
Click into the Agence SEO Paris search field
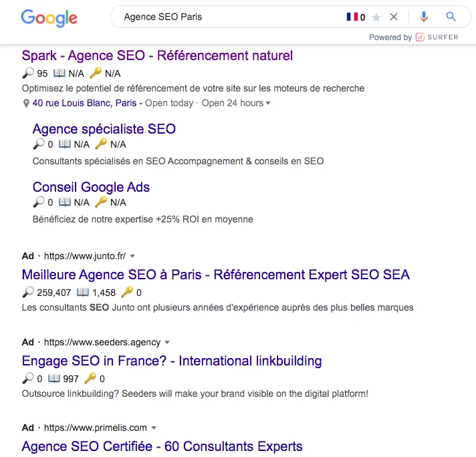coord(231,17)
